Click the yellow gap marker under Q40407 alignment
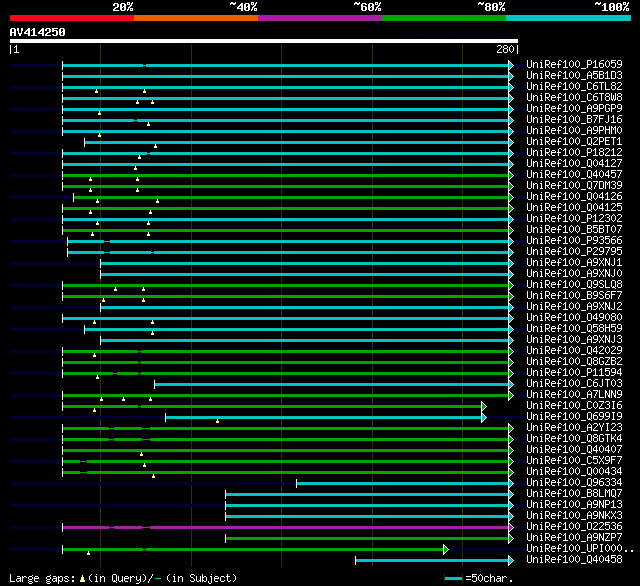This screenshot has width=640, height=586. tap(142, 454)
